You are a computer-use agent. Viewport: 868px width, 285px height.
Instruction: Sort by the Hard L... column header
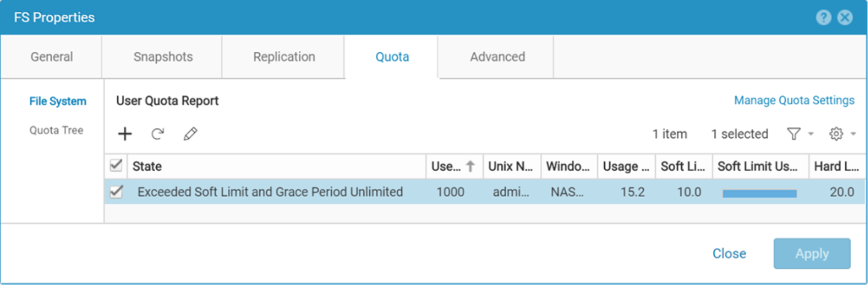(x=837, y=166)
